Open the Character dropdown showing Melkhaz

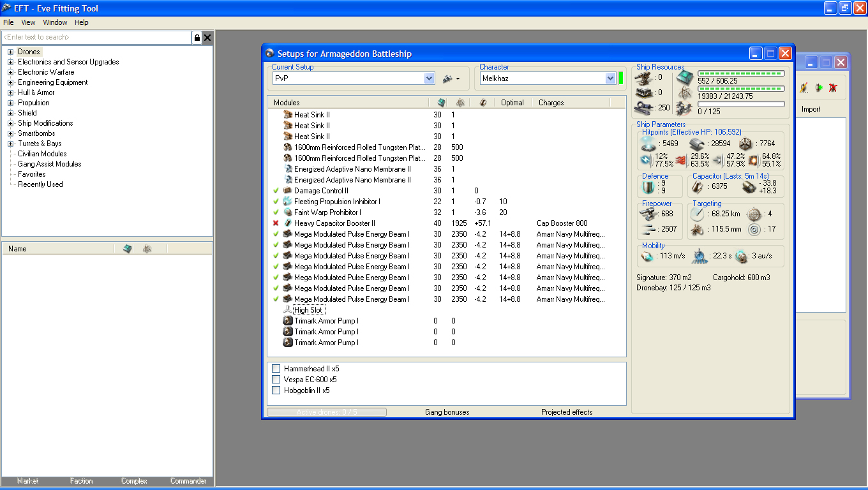(x=611, y=78)
